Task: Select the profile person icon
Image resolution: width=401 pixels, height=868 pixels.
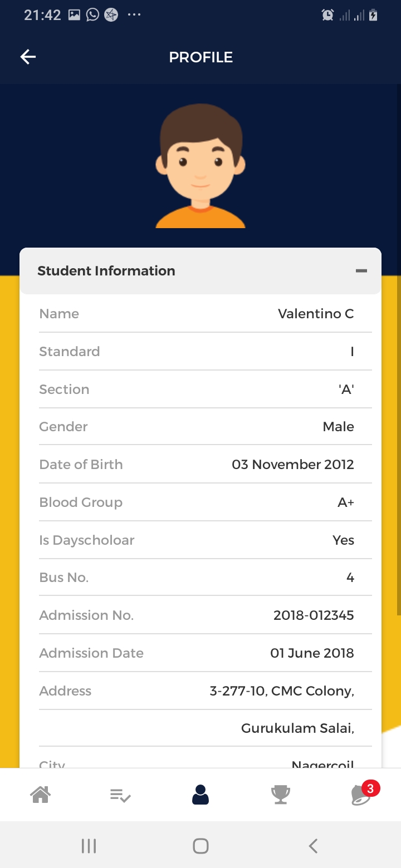Action: (200, 795)
